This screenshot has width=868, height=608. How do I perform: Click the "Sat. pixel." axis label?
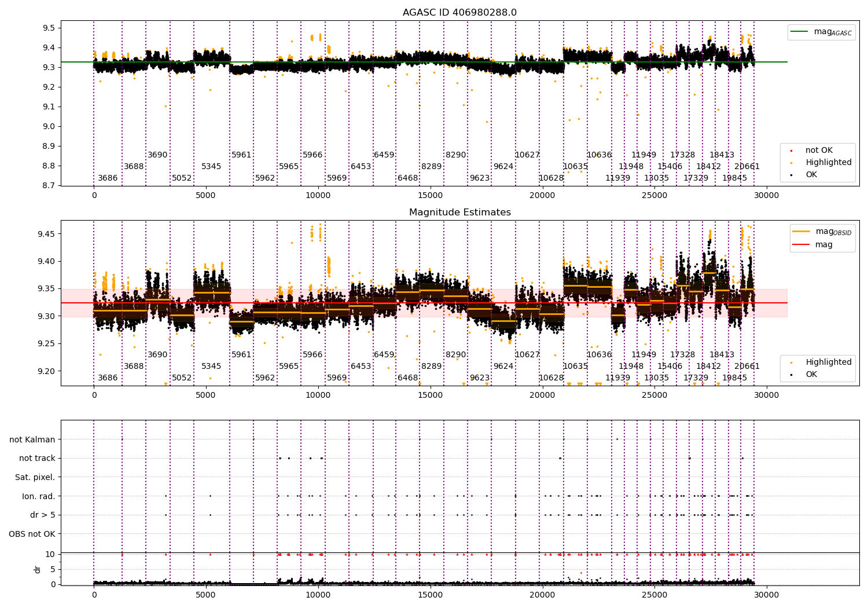35,477
